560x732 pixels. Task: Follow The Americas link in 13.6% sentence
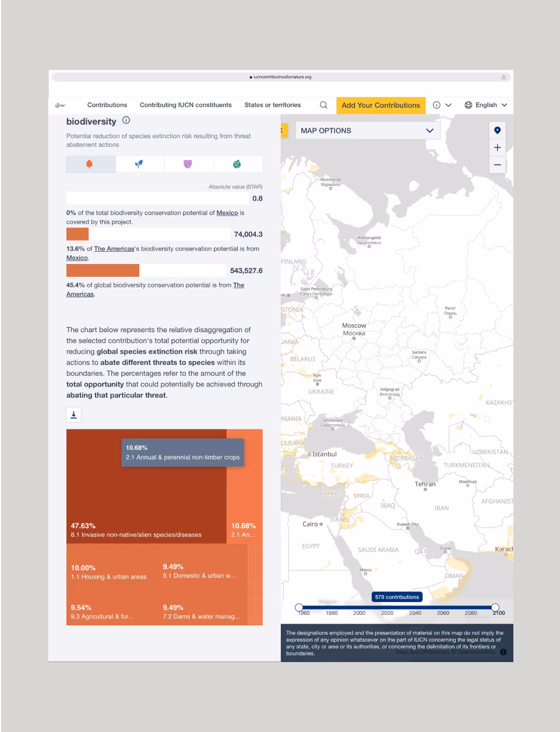pyautogui.click(x=114, y=249)
